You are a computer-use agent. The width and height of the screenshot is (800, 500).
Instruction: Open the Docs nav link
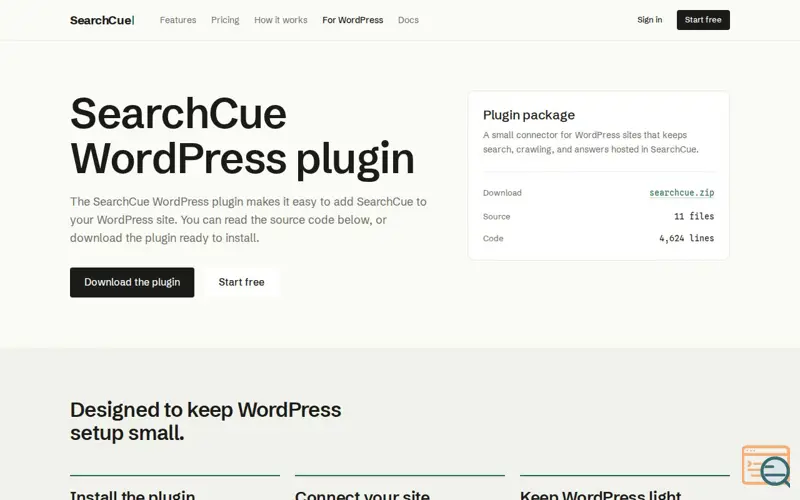click(408, 20)
